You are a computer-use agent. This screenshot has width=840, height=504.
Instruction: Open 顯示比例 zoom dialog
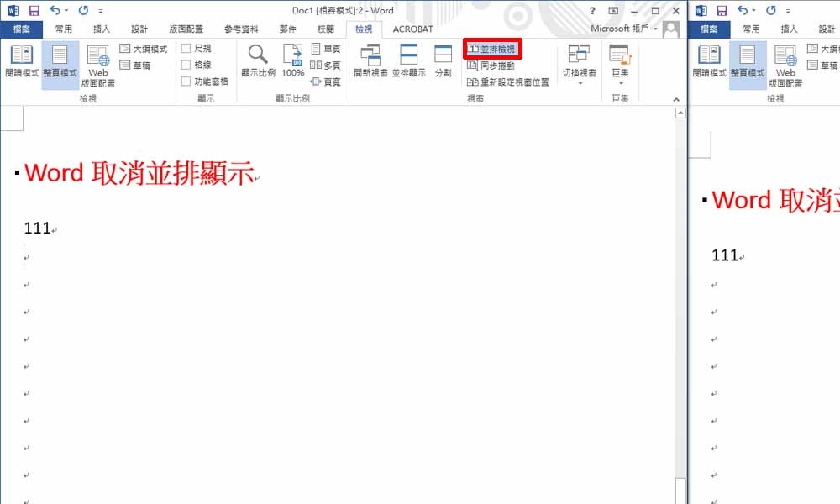click(258, 61)
